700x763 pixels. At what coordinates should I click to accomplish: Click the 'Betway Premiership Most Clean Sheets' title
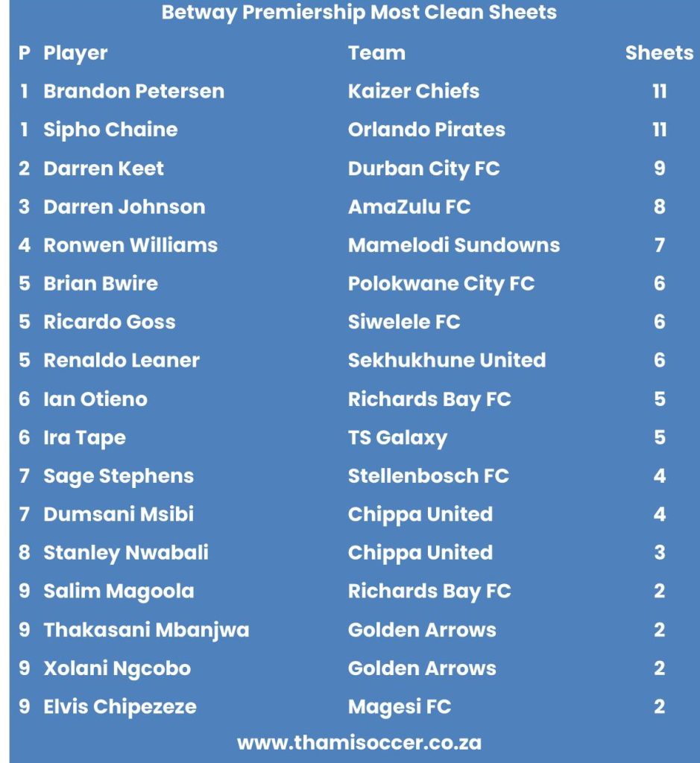tap(359, 13)
